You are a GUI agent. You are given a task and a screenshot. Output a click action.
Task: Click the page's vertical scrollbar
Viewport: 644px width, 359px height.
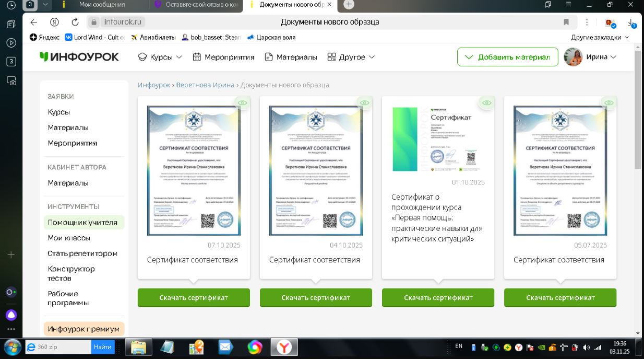click(x=638, y=110)
